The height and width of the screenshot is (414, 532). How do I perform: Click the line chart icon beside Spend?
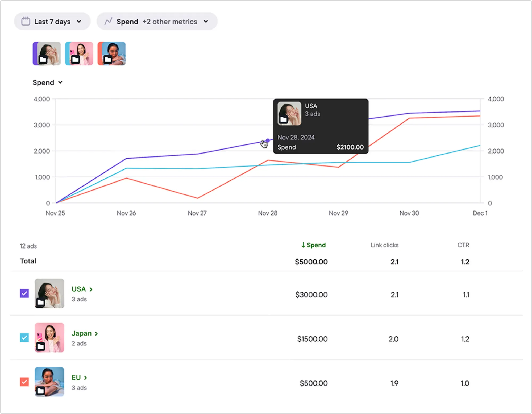pyautogui.click(x=108, y=21)
